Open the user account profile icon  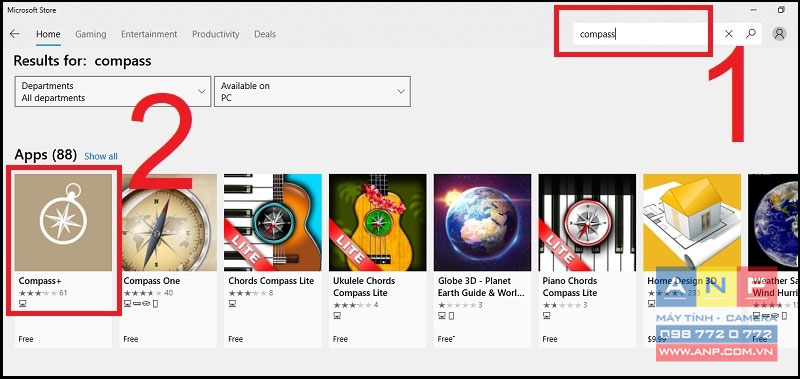(779, 34)
